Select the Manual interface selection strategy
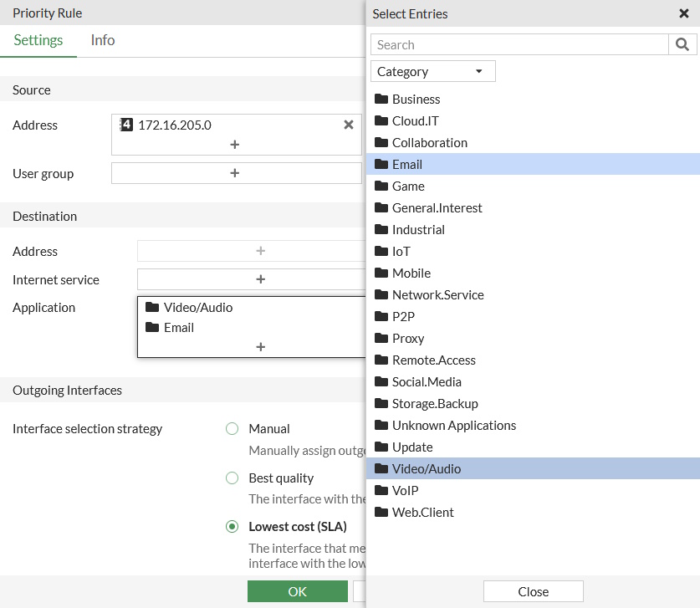Image resolution: width=700 pixels, height=608 pixels. 230,428
